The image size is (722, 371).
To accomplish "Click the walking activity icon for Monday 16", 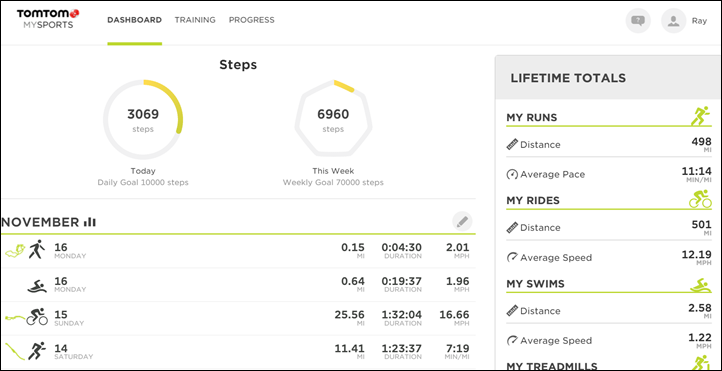I will 36,249.
